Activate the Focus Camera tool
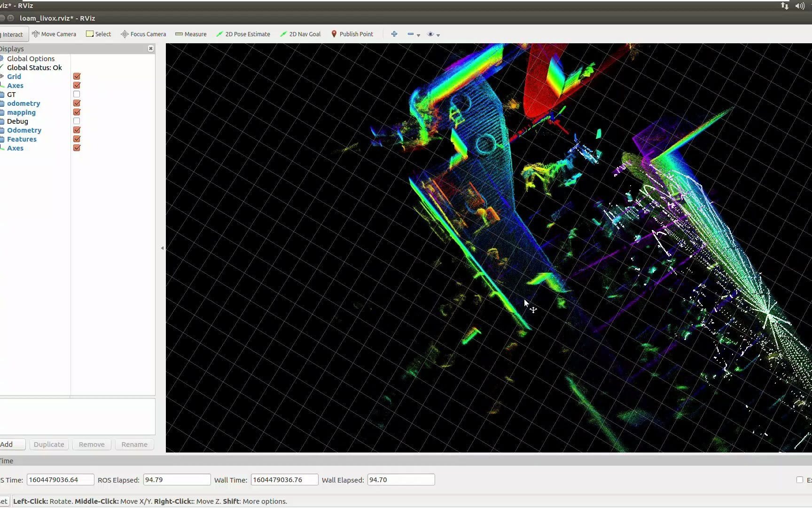Image resolution: width=812 pixels, height=508 pixels. 143,34
